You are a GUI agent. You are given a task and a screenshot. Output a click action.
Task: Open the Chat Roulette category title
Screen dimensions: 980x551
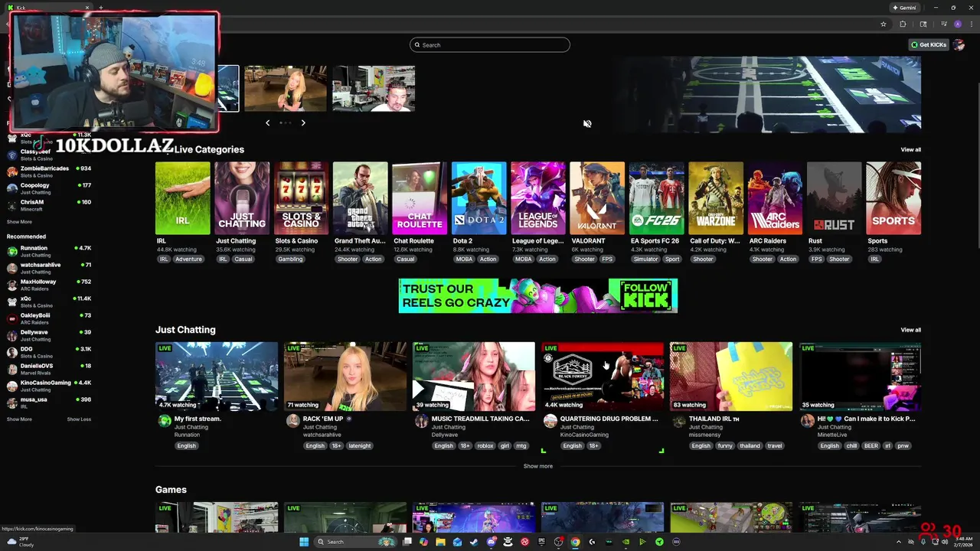point(413,241)
